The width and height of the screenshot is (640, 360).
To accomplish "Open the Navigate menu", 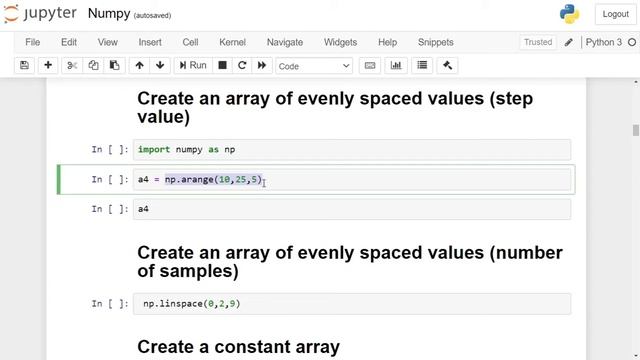I will pyautogui.click(x=285, y=42).
